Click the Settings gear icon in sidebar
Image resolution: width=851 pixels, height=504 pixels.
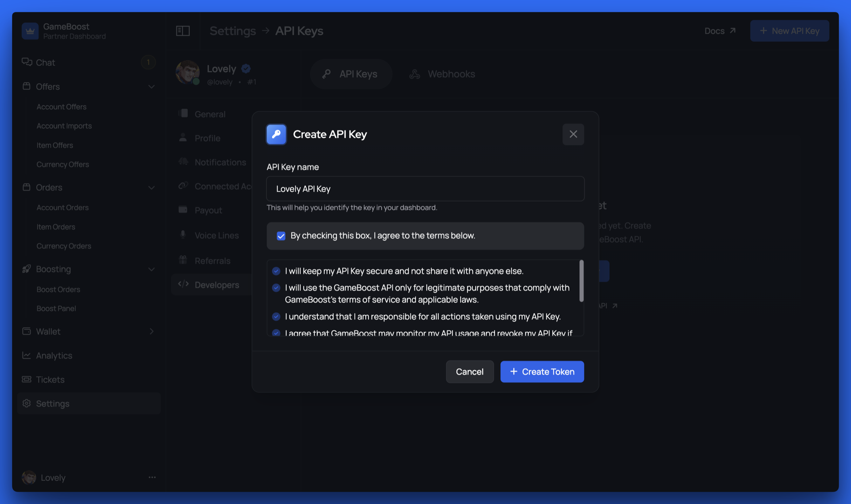coord(27,403)
